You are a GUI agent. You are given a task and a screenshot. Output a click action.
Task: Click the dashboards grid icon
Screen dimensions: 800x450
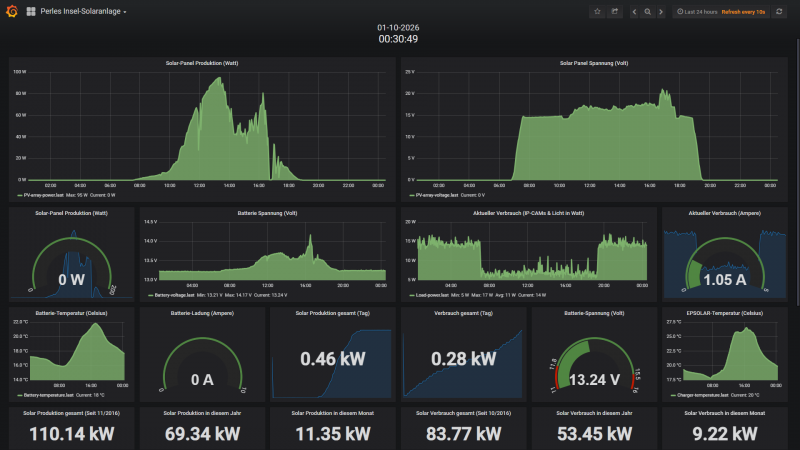coord(31,11)
